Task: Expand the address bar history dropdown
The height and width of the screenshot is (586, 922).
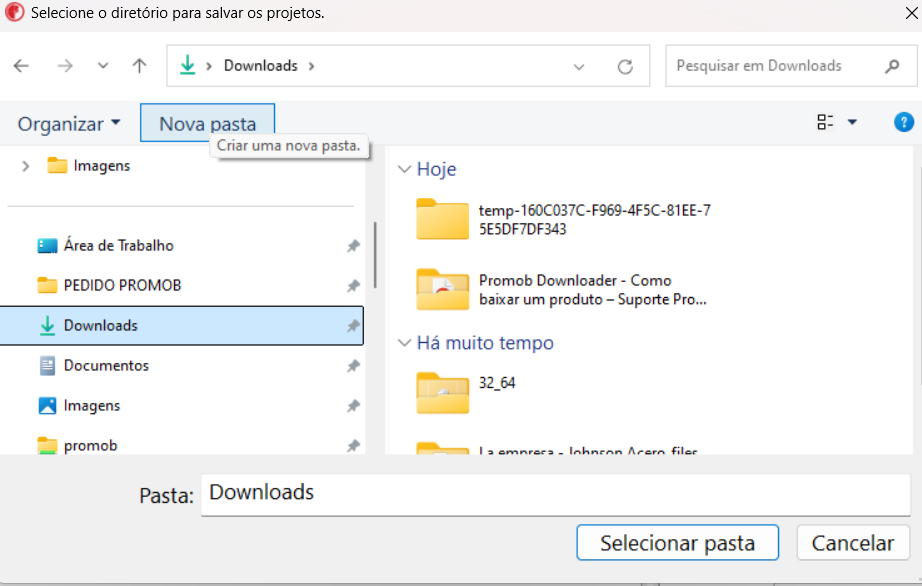Action: pos(579,67)
